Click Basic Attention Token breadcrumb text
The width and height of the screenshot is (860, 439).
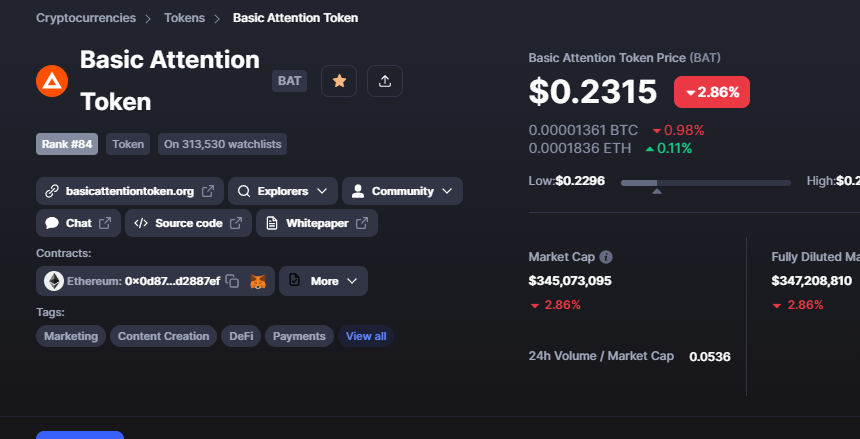coord(296,18)
